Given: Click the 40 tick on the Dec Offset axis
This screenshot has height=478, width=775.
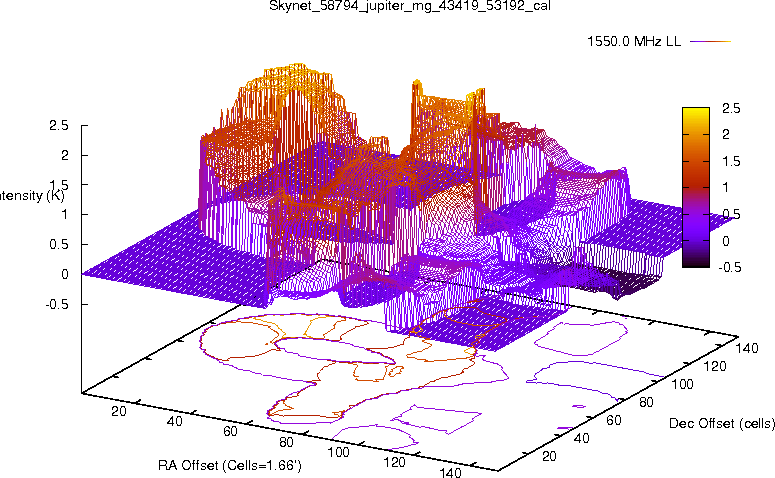Looking at the screenshot, I should click(581, 438).
